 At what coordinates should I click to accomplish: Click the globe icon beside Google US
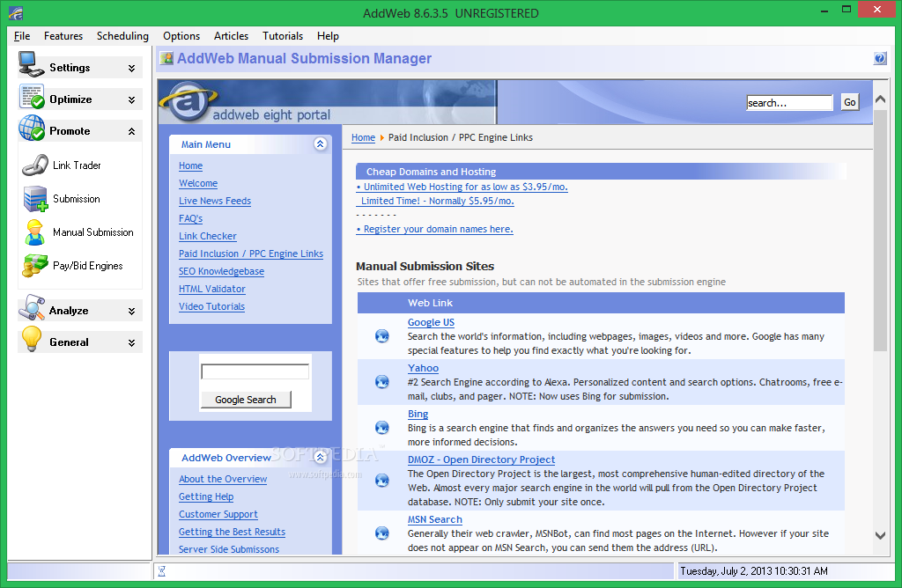click(x=382, y=336)
